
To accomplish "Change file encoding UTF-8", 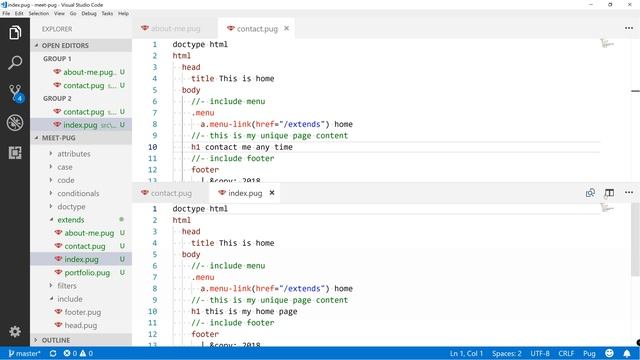I will pyautogui.click(x=540, y=353).
